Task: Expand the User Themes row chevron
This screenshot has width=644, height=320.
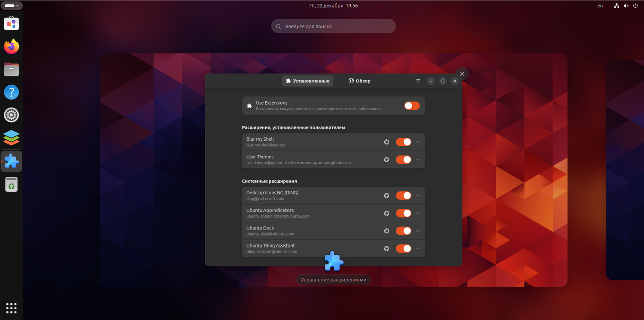Action: coord(418,160)
